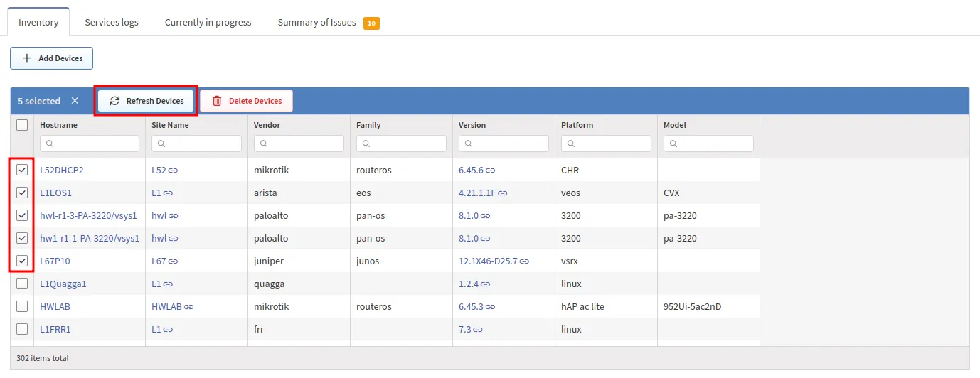The image size is (980, 378).
Task: Switch to the Services logs tab
Action: [x=112, y=22]
